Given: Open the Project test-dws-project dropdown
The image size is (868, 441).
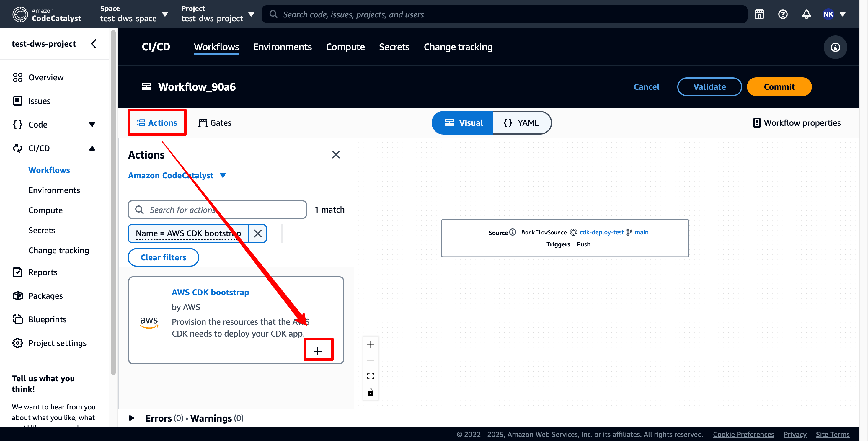Looking at the screenshot, I should (217, 14).
